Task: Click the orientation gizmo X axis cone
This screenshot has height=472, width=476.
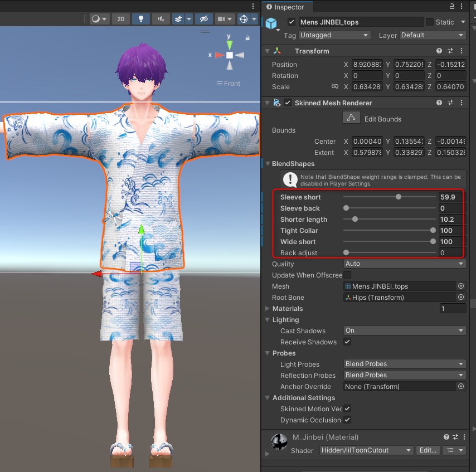Action: pyautogui.click(x=219, y=55)
